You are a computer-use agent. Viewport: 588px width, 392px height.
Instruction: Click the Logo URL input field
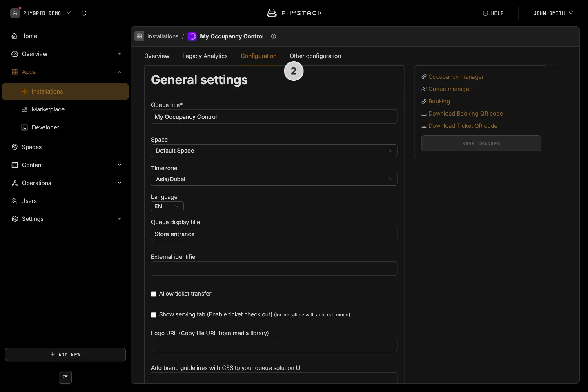[274, 345]
